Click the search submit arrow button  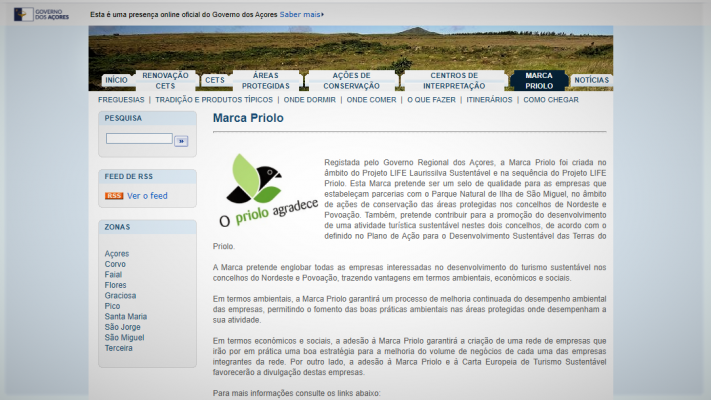(181, 141)
